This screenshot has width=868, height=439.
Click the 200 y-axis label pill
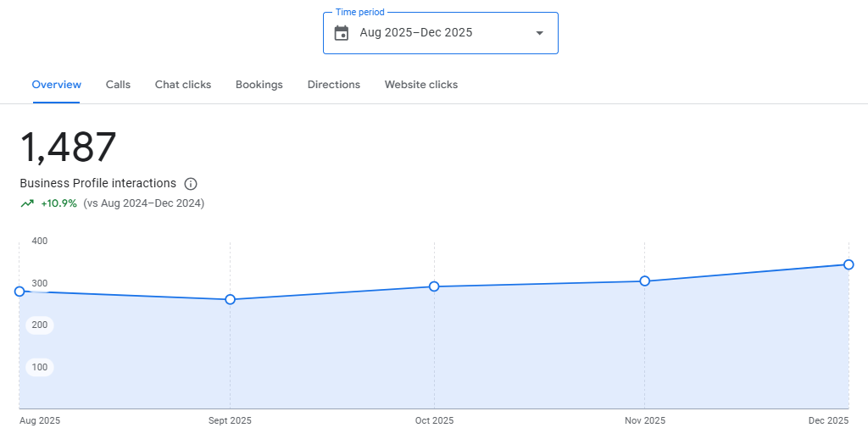(x=40, y=325)
